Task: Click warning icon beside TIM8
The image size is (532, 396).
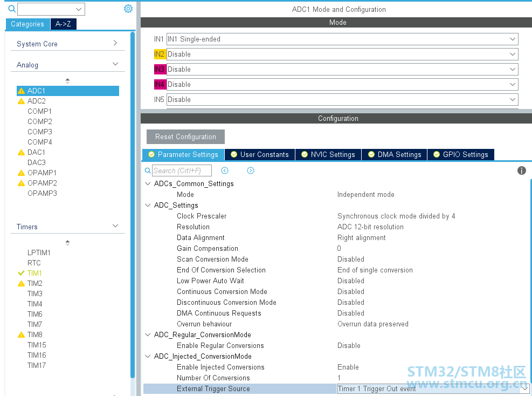Action: click(22, 335)
